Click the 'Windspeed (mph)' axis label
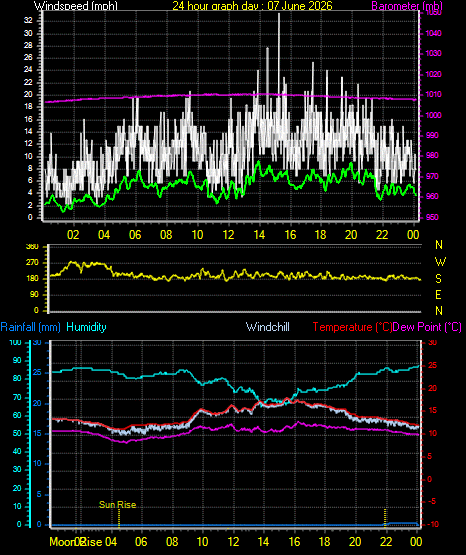The image size is (466, 555). [76, 6]
